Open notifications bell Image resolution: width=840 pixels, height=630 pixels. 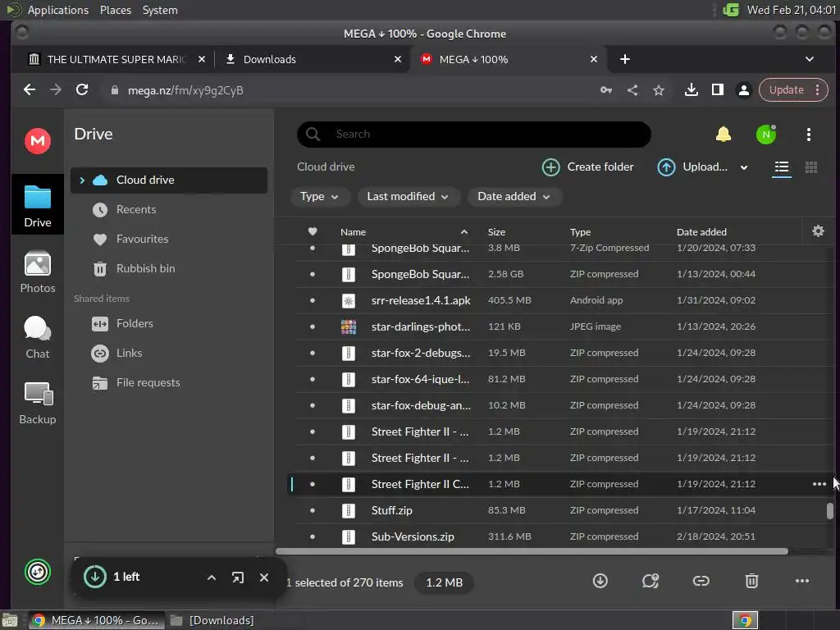click(x=724, y=134)
